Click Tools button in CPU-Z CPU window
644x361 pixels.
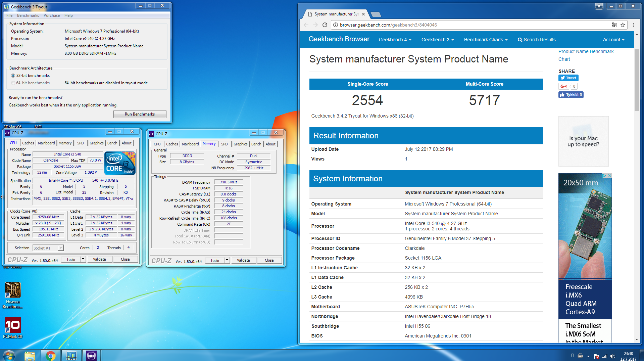point(71,259)
